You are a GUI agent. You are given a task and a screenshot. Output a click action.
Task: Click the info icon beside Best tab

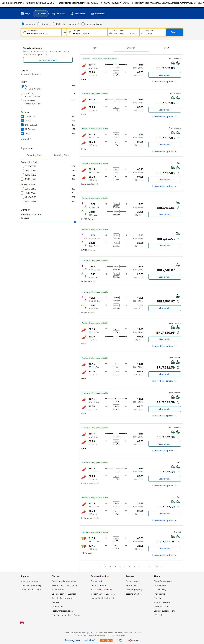(99, 48)
